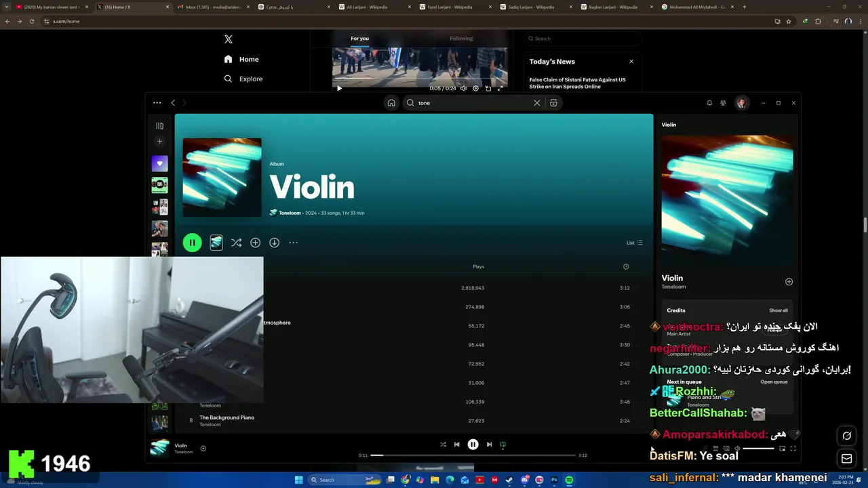Click the X search box
868x488 pixels.
point(582,39)
